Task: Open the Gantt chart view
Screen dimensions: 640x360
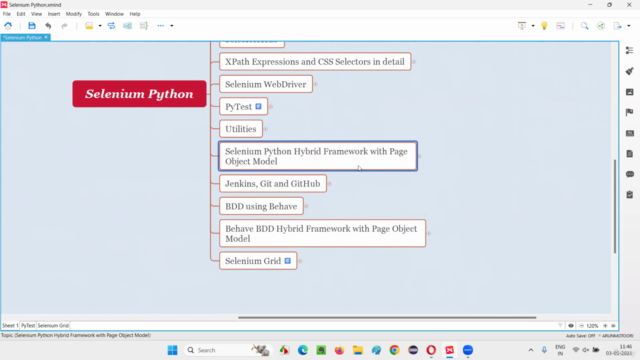Action: pyautogui.click(x=560, y=26)
